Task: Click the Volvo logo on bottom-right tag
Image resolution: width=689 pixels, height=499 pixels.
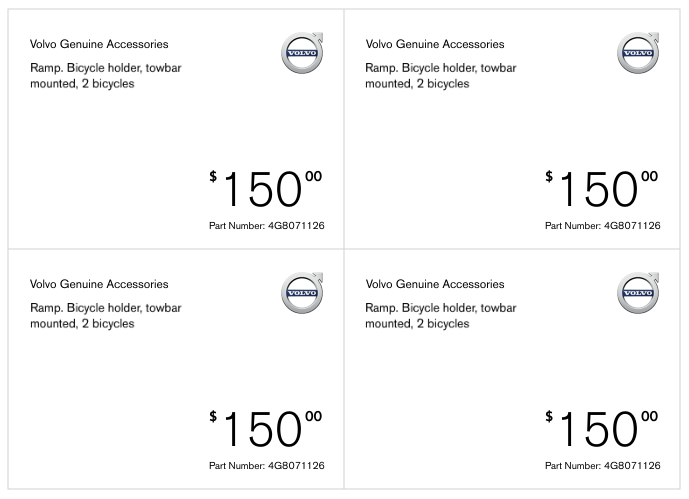Action: pos(637,293)
